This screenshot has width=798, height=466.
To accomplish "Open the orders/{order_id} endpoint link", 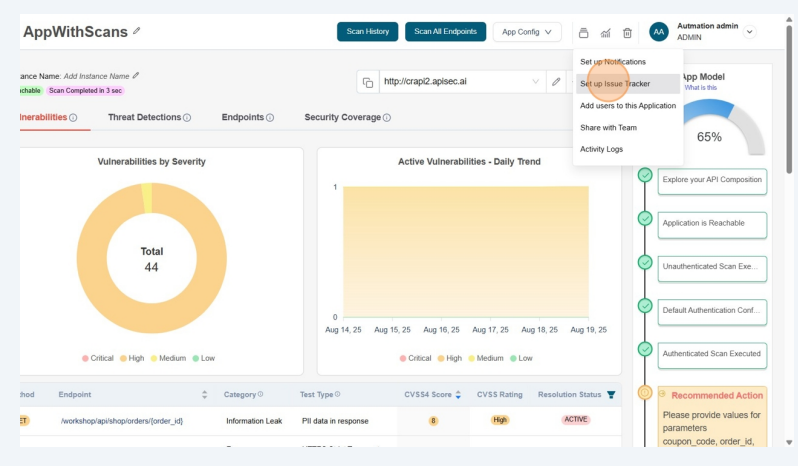I will [x=122, y=421].
